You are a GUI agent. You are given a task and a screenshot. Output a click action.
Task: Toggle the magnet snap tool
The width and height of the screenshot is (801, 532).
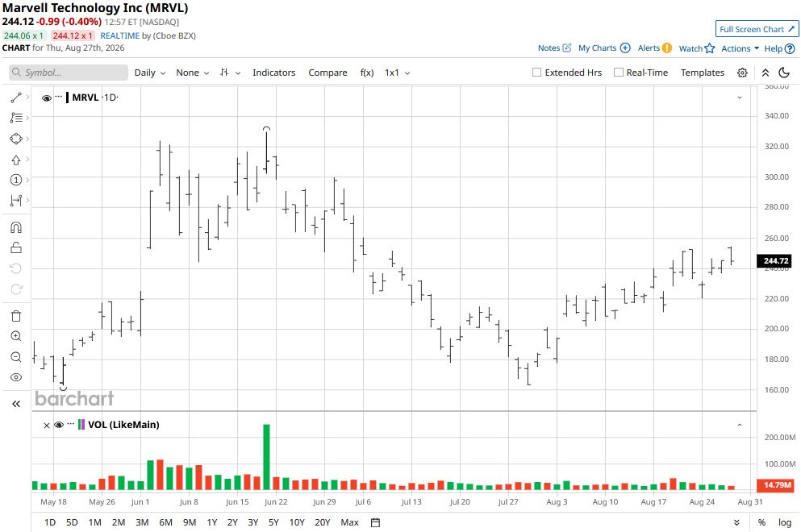click(16, 227)
